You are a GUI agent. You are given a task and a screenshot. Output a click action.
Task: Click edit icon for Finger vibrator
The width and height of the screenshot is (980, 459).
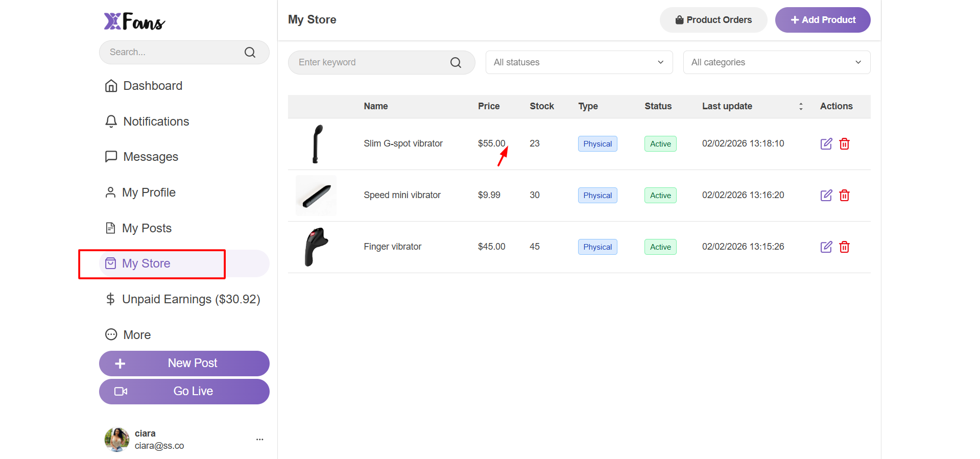point(826,247)
